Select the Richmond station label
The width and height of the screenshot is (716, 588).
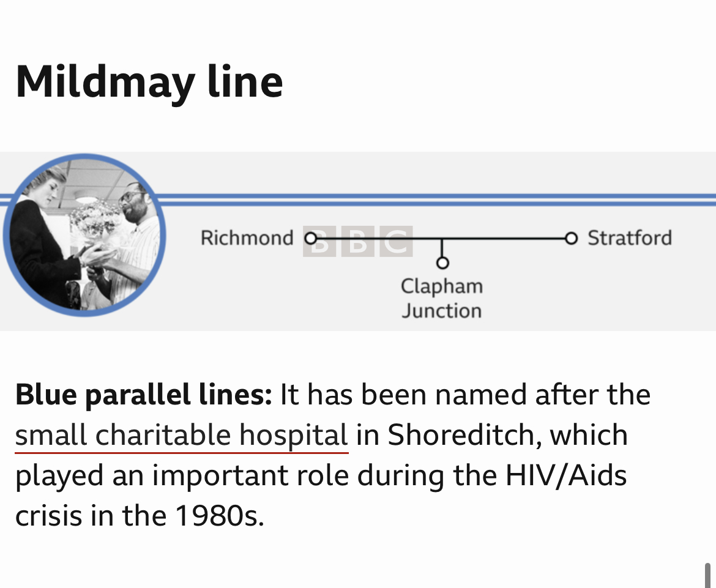247,237
